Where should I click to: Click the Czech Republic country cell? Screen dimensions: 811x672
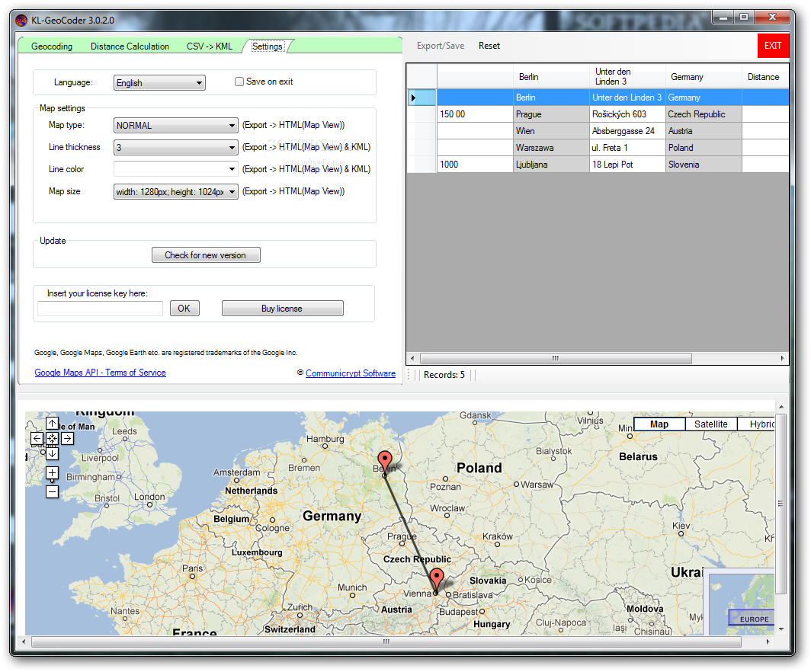pyautogui.click(x=704, y=114)
